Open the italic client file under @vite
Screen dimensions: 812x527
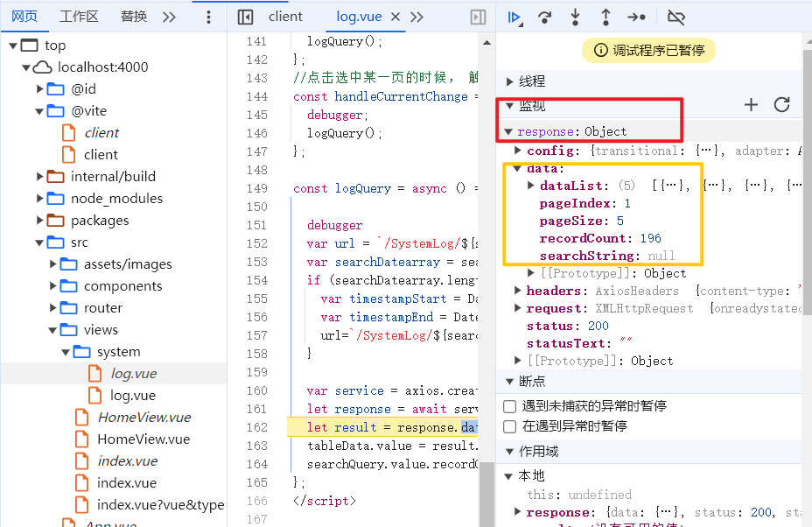tap(101, 133)
